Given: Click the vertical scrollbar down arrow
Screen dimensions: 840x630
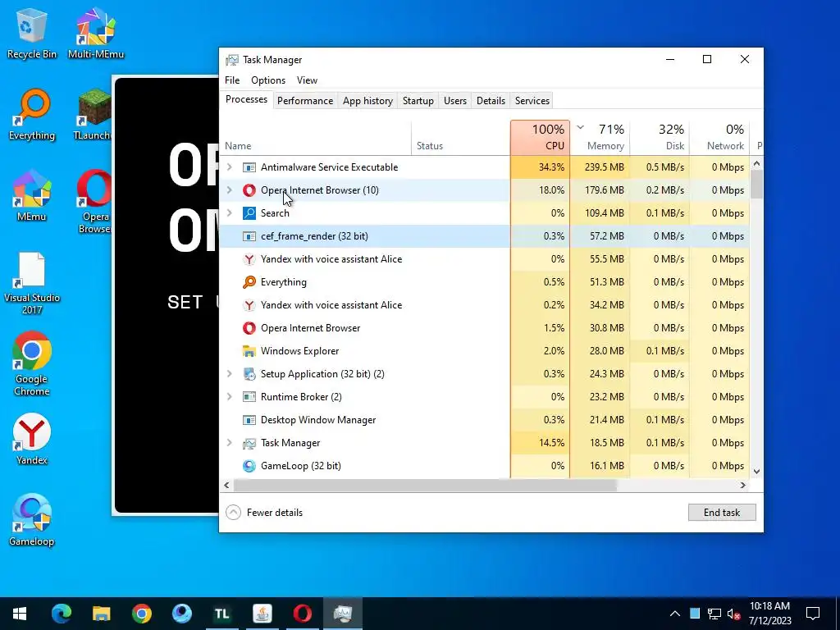Looking at the screenshot, I should 756,472.
